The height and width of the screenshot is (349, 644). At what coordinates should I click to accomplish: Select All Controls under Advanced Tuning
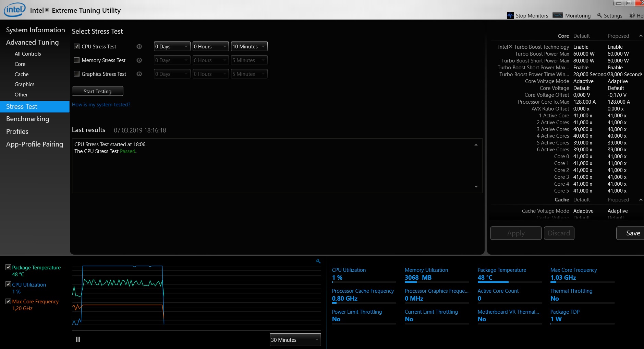pos(28,54)
